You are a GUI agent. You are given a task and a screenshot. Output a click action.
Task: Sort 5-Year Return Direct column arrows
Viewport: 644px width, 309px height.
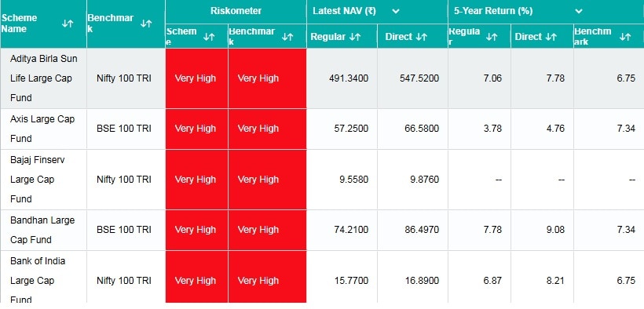[551, 37]
